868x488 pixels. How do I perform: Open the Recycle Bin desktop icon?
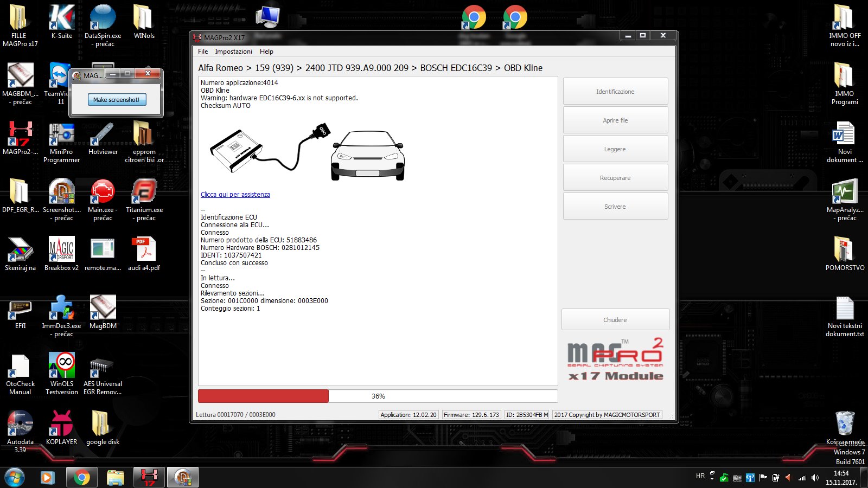click(x=845, y=428)
